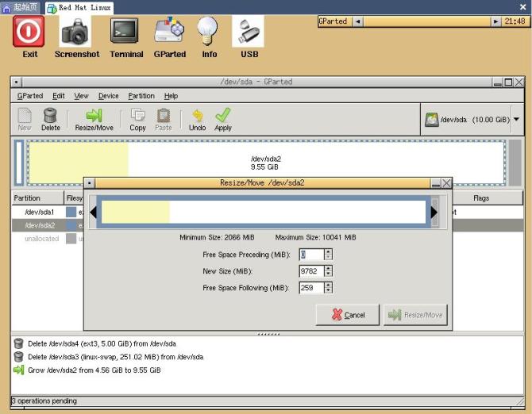Close the outer VM tab with X
Viewport: 532px width, 414px height.
point(522,7)
